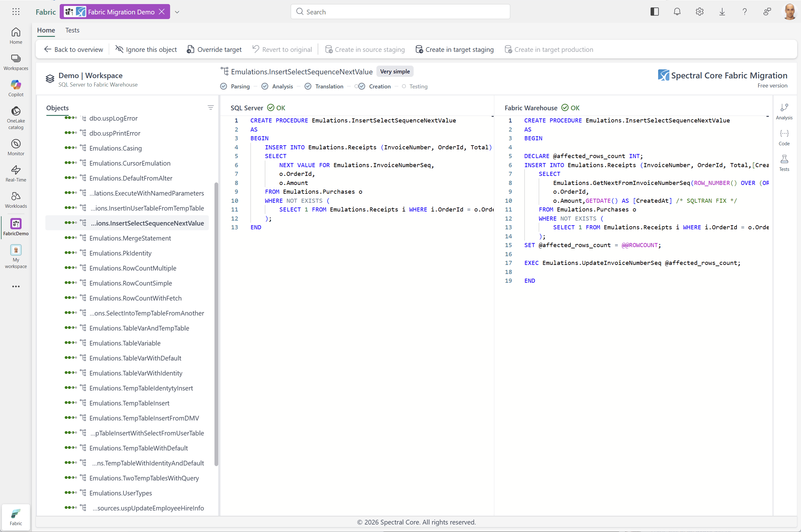This screenshot has height=532, width=801.
Task: Click the notifications bell icon
Action: pyautogui.click(x=677, y=12)
